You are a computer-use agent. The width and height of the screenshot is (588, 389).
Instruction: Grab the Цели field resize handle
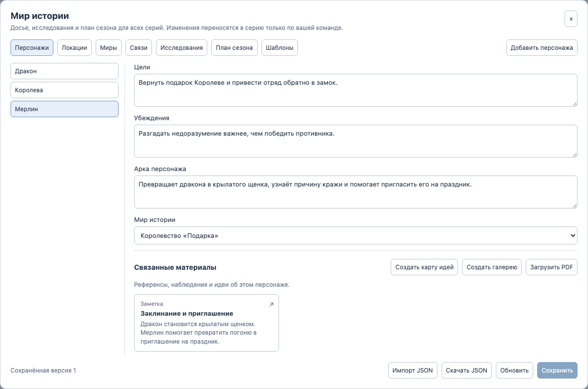[575, 104]
